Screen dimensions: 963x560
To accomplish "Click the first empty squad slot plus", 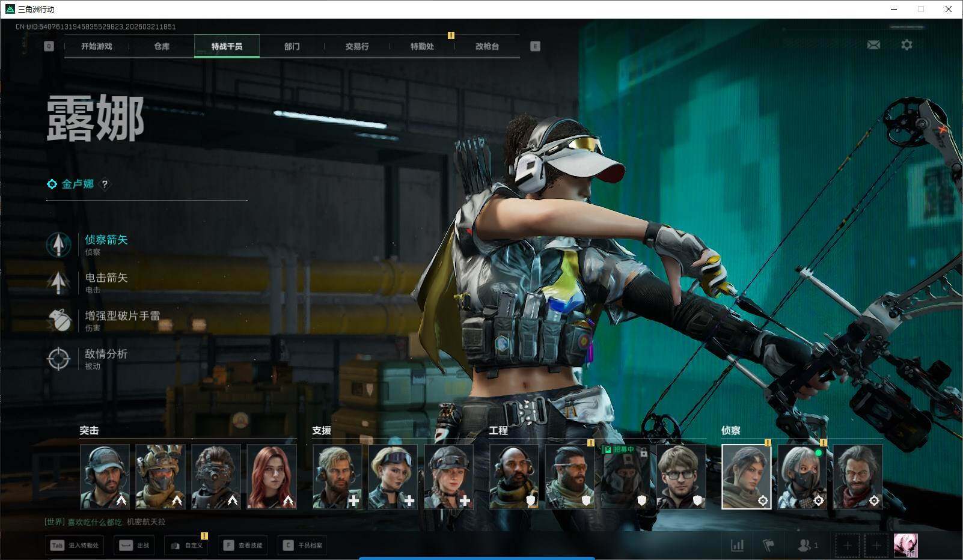I will 847,546.
